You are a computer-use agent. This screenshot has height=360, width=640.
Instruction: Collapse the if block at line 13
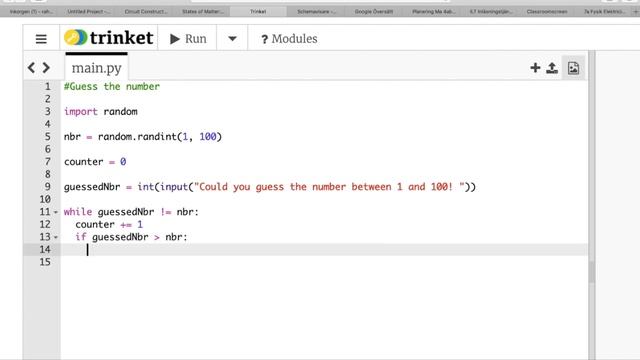pyautogui.click(x=56, y=237)
